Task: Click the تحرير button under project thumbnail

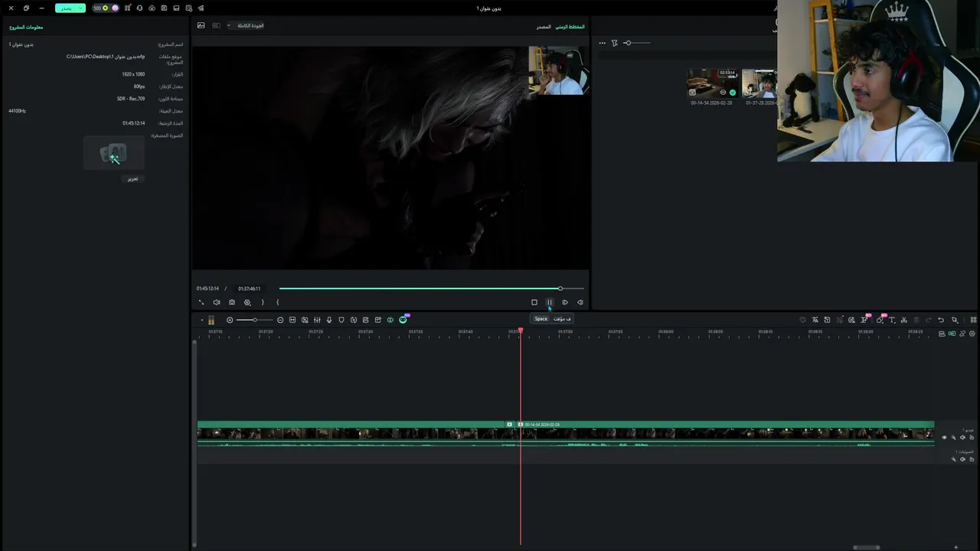Action: tap(132, 178)
